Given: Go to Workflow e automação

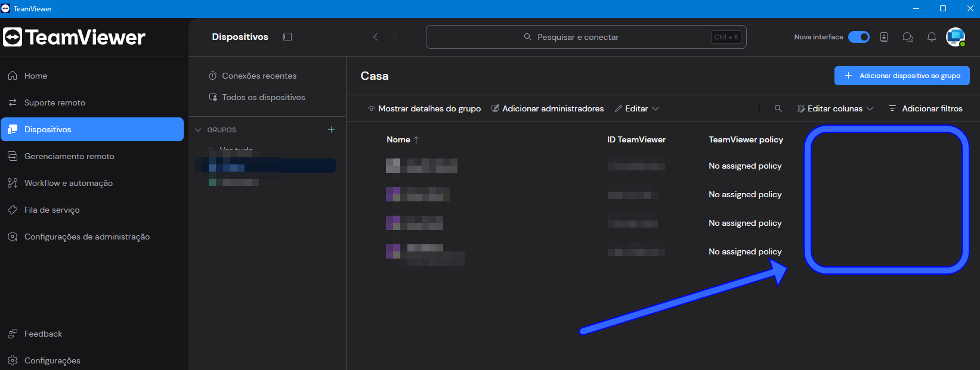Looking at the screenshot, I should pos(69,183).
